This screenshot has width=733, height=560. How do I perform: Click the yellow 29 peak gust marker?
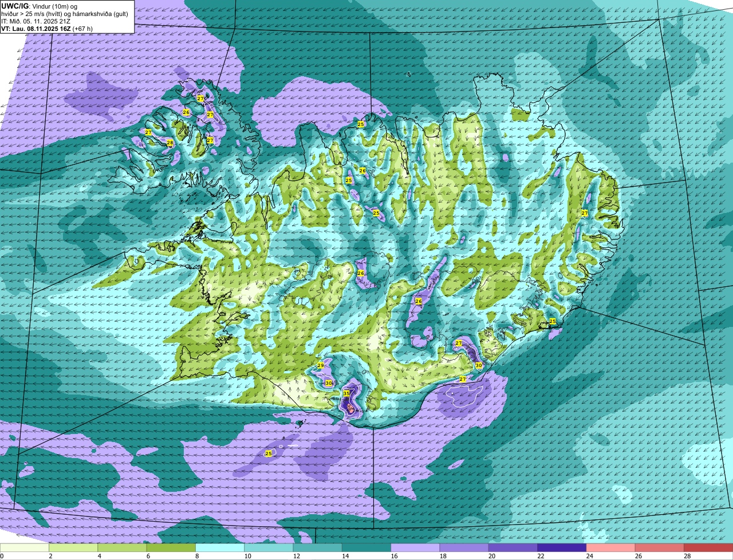tap(321, 365)
